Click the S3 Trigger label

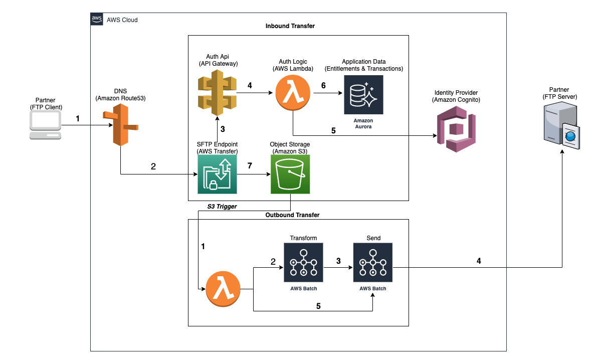(x=223, y=206)
